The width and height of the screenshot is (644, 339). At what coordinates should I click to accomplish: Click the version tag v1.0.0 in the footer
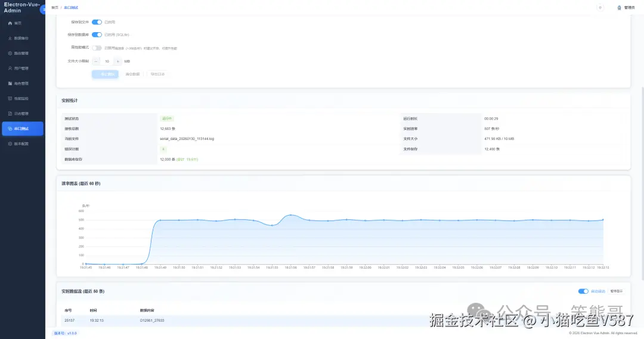coord(65,333)
